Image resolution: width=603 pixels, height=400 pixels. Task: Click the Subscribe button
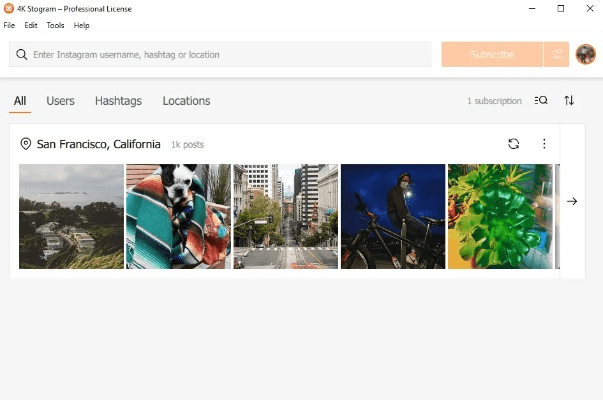pos(492,54)
